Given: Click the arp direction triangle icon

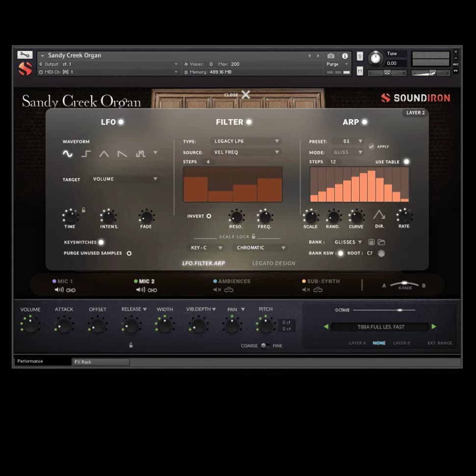Looking at the screenshot, I should (379, 215).
